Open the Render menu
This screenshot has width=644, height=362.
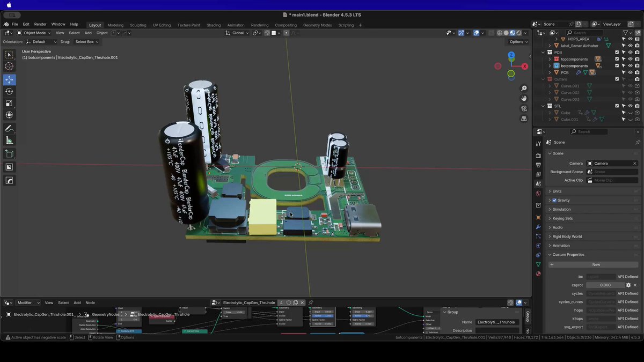40,24
